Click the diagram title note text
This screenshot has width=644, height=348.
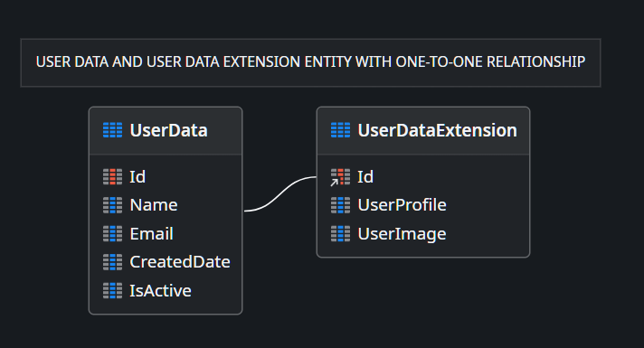click(310, 62)
